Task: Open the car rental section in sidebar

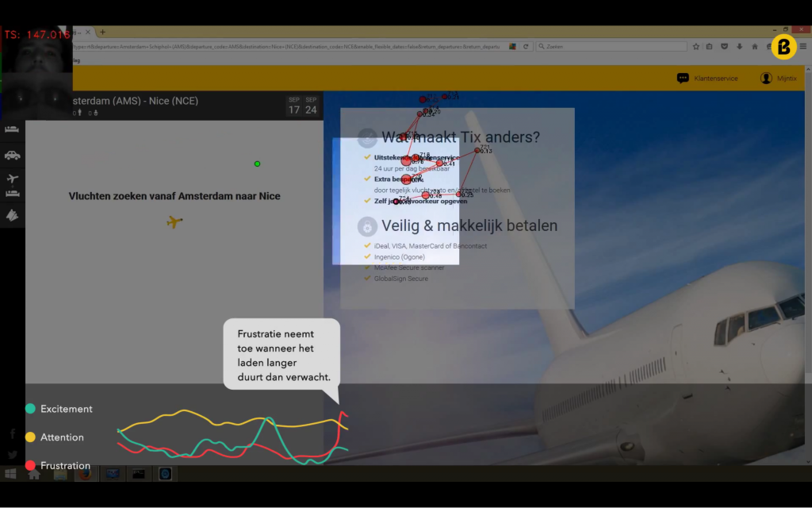Action: (12, 155)
